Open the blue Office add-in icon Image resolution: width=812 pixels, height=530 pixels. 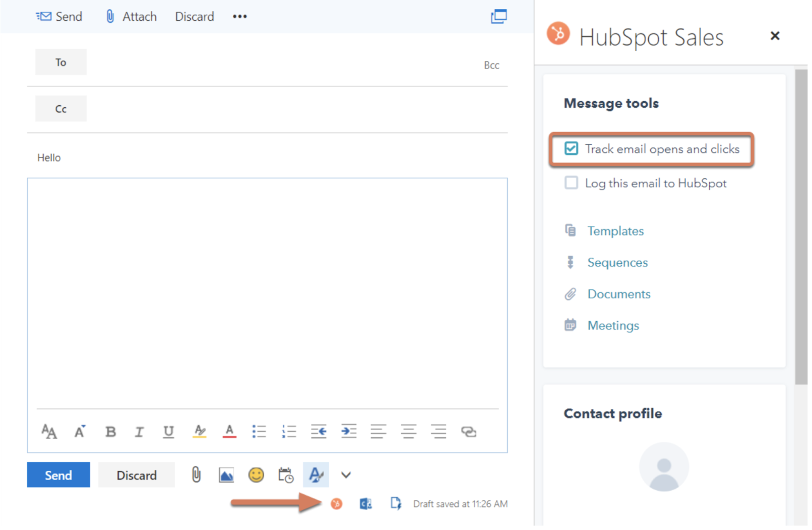pos(366,504)
